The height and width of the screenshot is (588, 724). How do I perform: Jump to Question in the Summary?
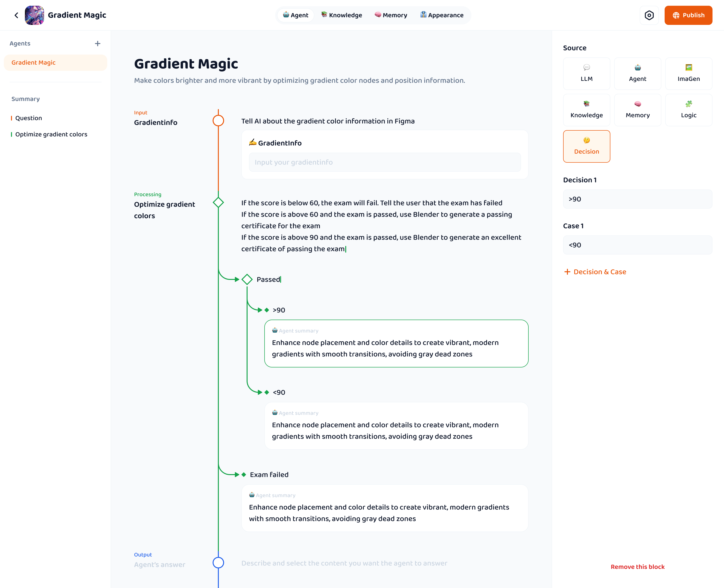[28, 118]
